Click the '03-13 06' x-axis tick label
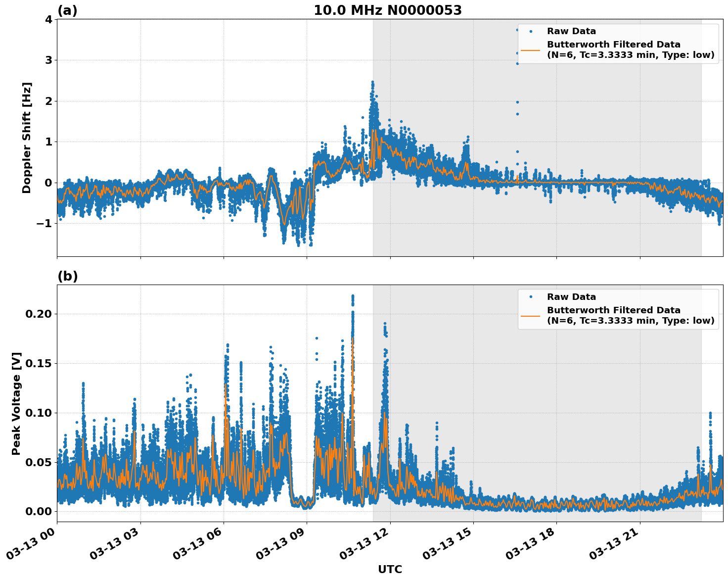The width and height of the screenshot is (728, 580). click(x=199, y=543)
